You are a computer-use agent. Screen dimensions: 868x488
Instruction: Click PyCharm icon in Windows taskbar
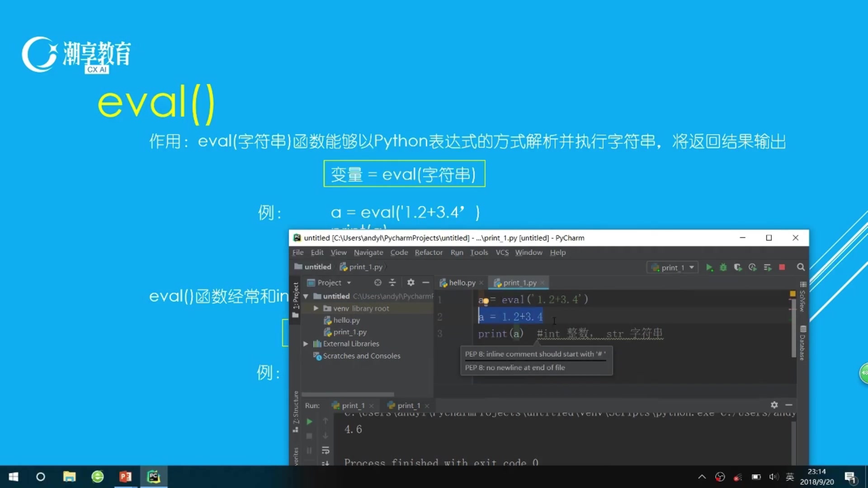(153, 477)
